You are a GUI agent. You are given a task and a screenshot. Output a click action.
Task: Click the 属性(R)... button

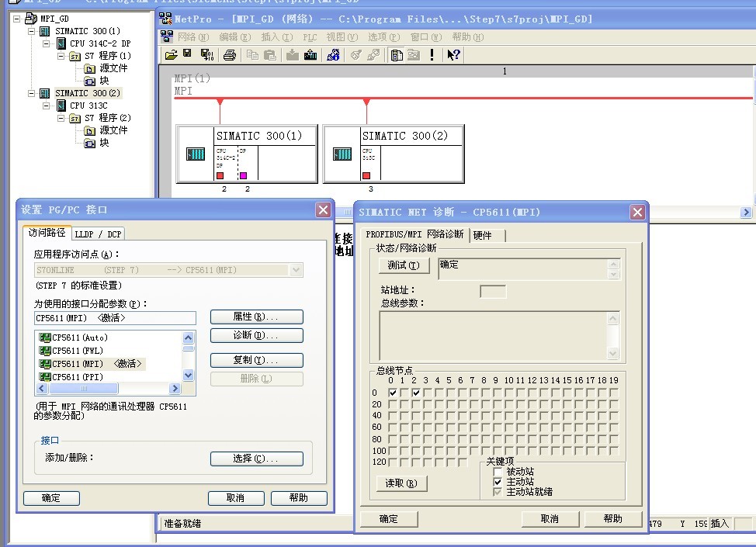click(256, 317)
